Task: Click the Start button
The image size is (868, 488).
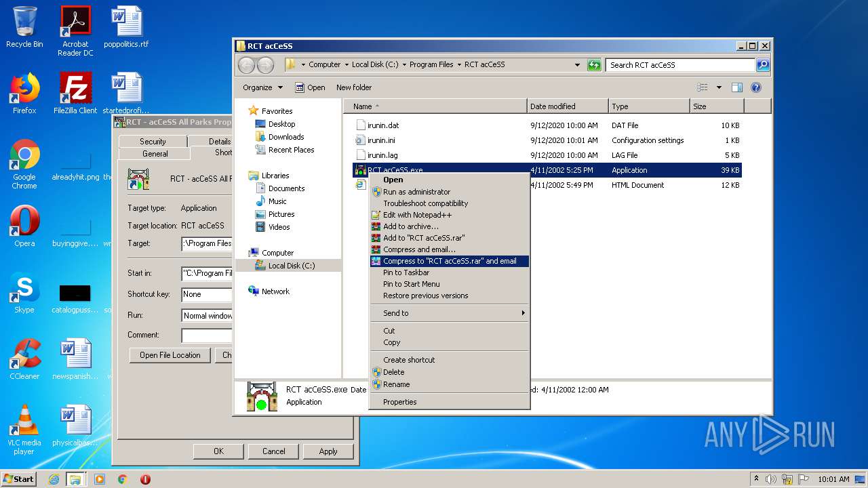Action: click(19, 479)
